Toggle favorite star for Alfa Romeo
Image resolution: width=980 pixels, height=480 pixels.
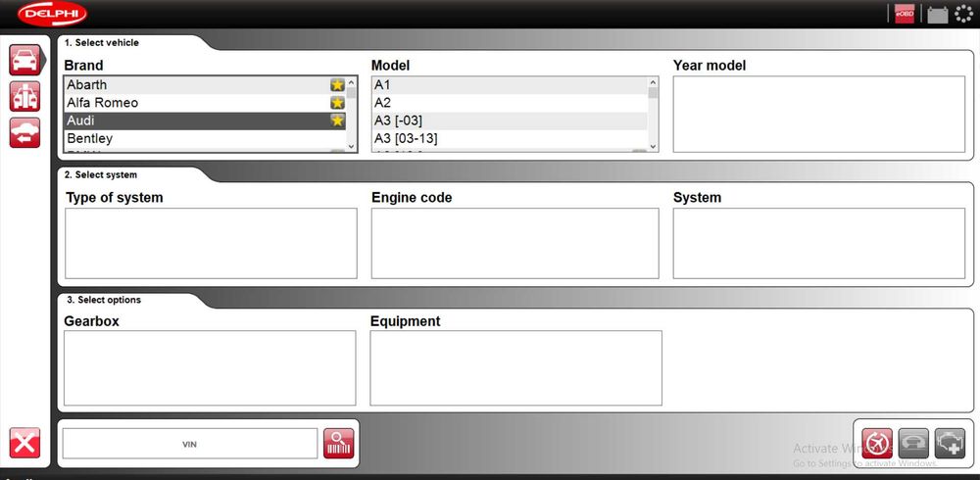click(337, 103)
